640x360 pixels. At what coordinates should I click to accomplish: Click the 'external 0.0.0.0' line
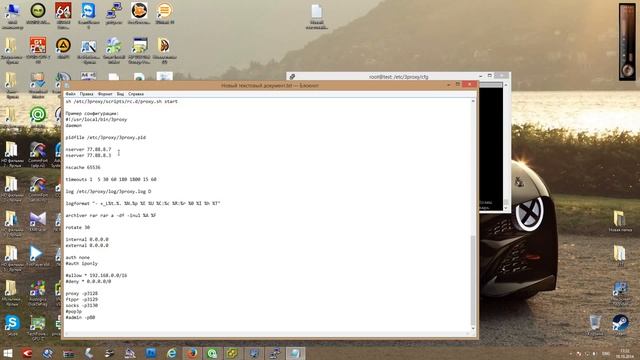pos(87,245)
